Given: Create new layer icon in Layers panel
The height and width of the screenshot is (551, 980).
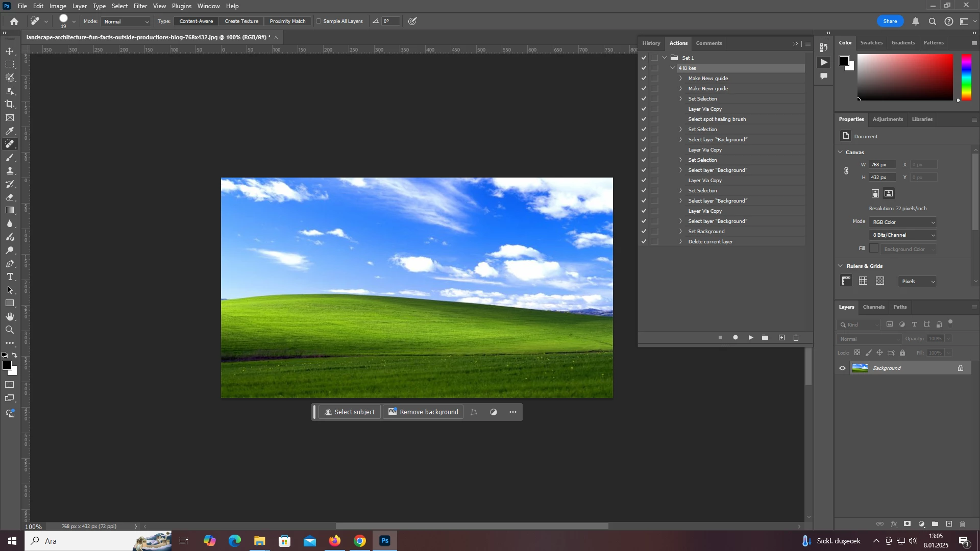Looking at the screenshot, I should click(949, 524).
